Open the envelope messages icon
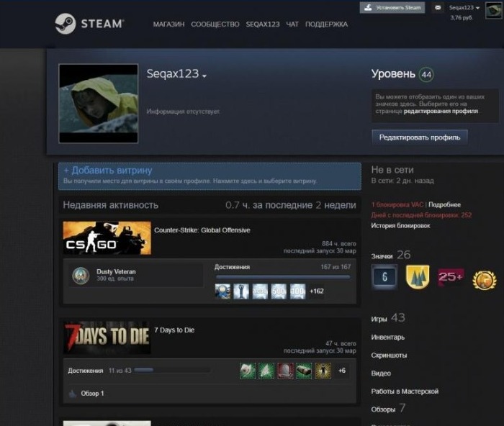 437,8
